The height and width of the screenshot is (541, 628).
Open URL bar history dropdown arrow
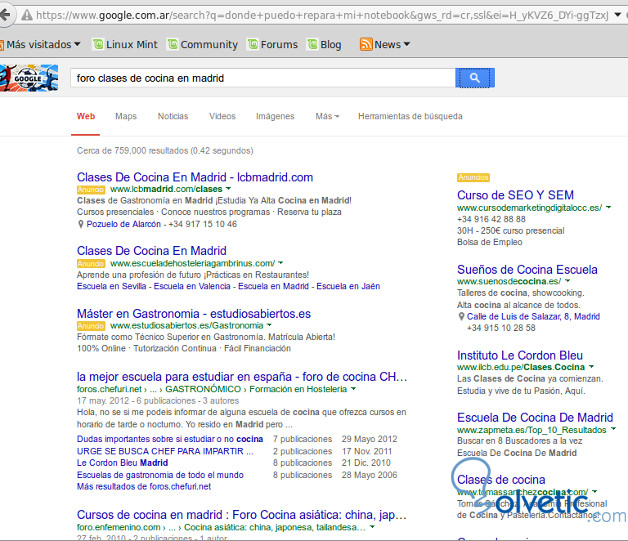tap(618, 15)
